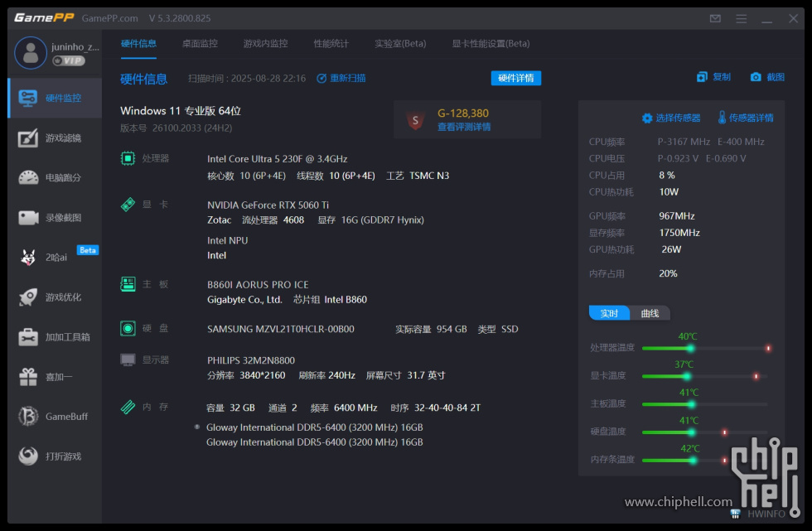
Task: Open the hamburger menu icon in title bar
Action: tap(741, 18)
